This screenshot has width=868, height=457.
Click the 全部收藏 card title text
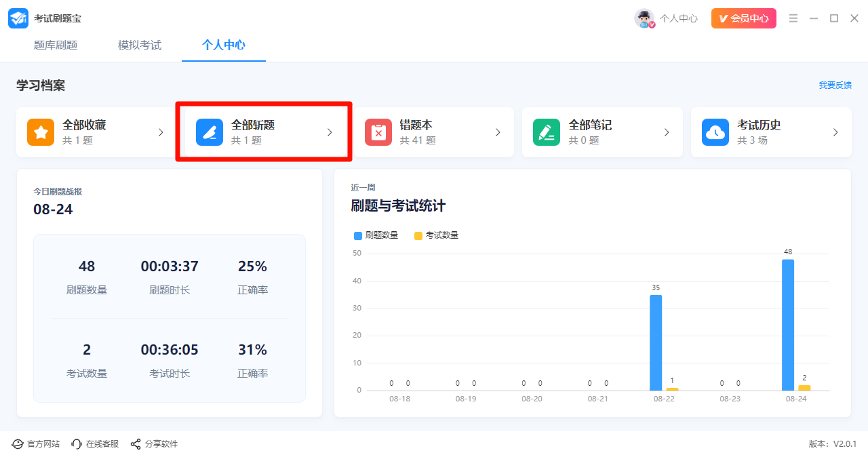pos(84,125)
